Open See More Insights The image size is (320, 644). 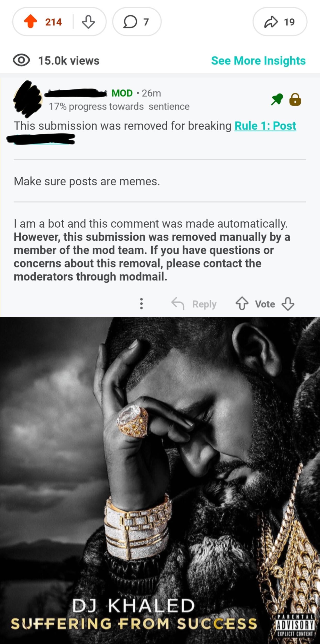[258, 61]
